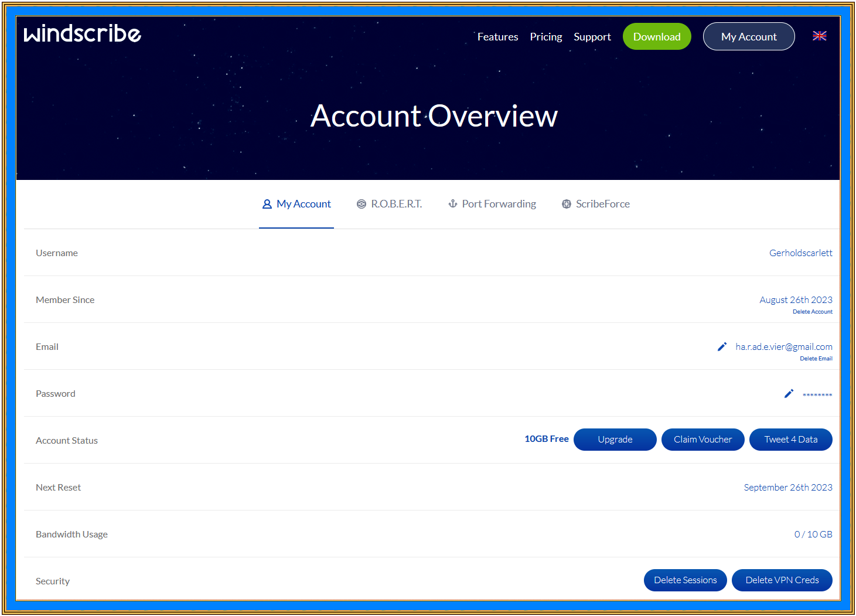This screenshot has height=616, width=856.
Task: Click the Delete Email link
Action: [x=816, y=359]
